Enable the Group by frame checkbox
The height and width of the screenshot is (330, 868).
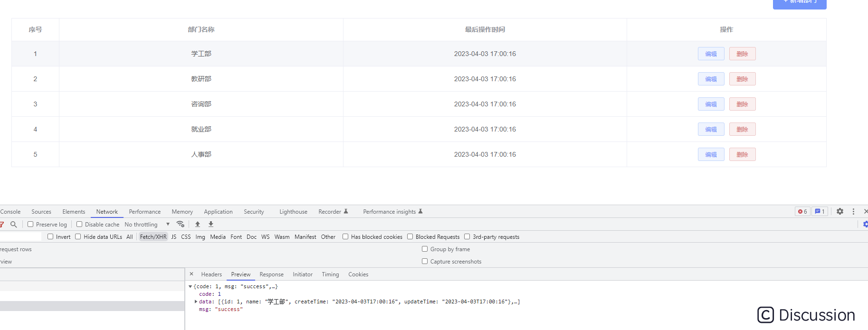pos(425,249)
